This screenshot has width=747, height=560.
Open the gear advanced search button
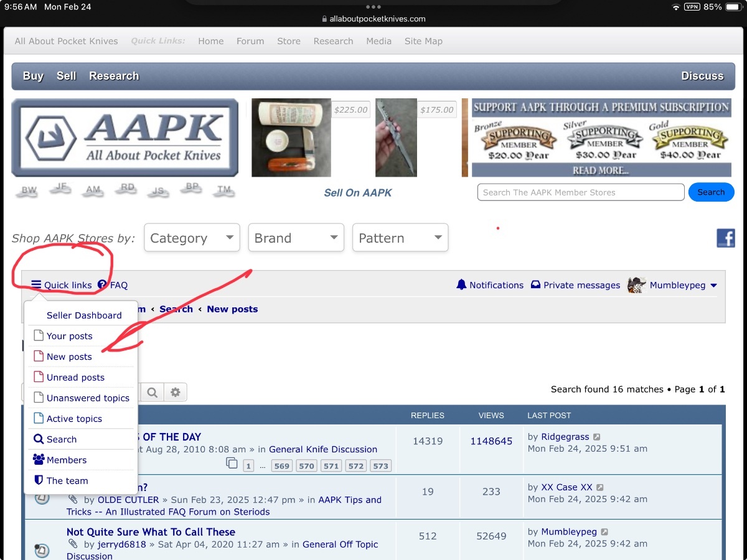tap(176, 393)
